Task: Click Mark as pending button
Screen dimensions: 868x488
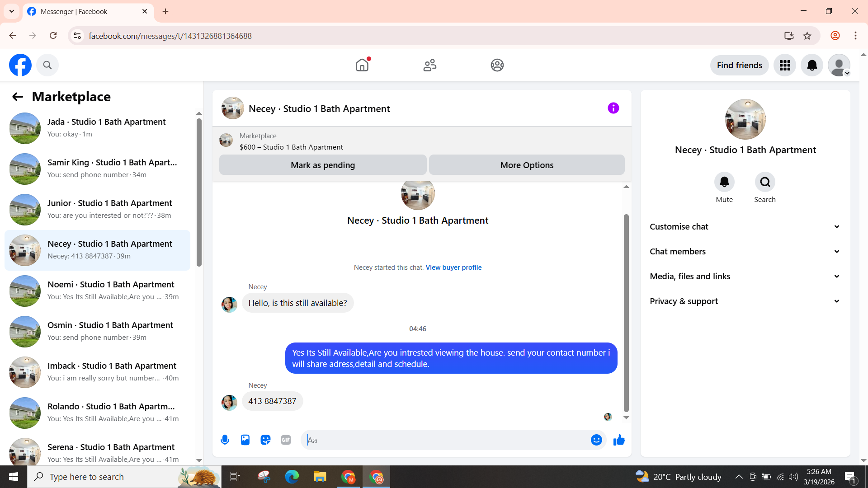Action: (x=323, y=165)
